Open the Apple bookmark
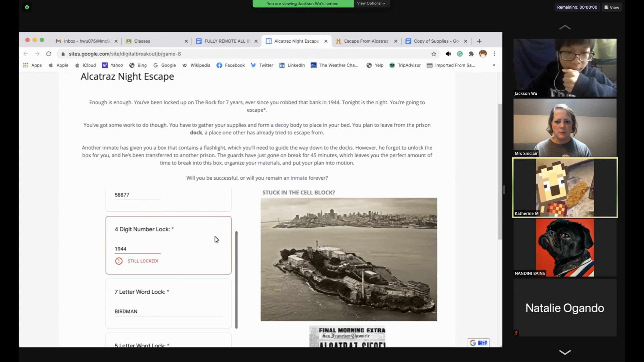 [58, 65]
